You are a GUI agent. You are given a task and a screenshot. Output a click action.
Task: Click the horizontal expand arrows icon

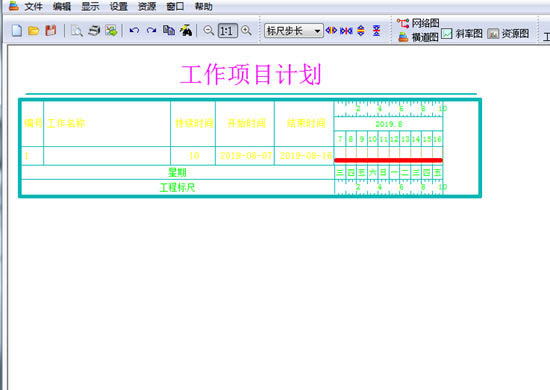click(331, 31)
